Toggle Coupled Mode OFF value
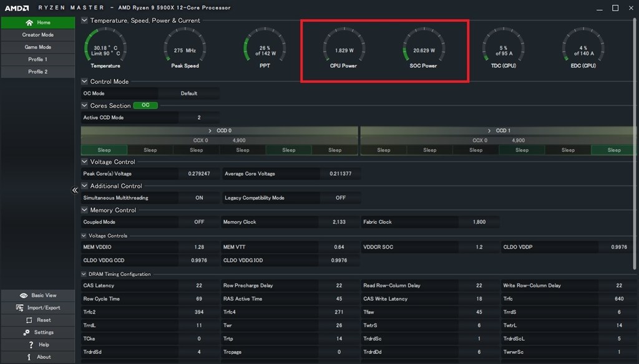639x364 pixels. click(199, 222)
